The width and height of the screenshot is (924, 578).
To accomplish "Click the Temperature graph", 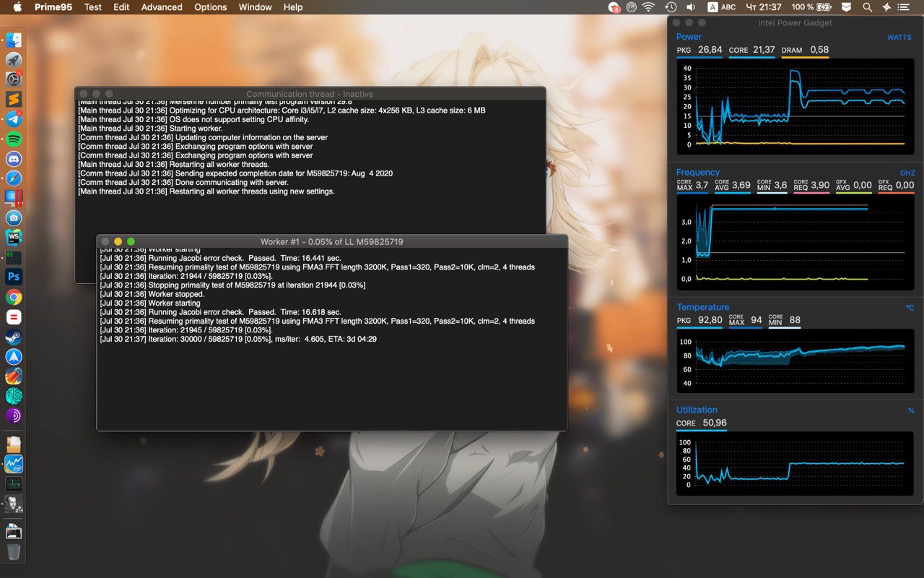I will point(795,361).
